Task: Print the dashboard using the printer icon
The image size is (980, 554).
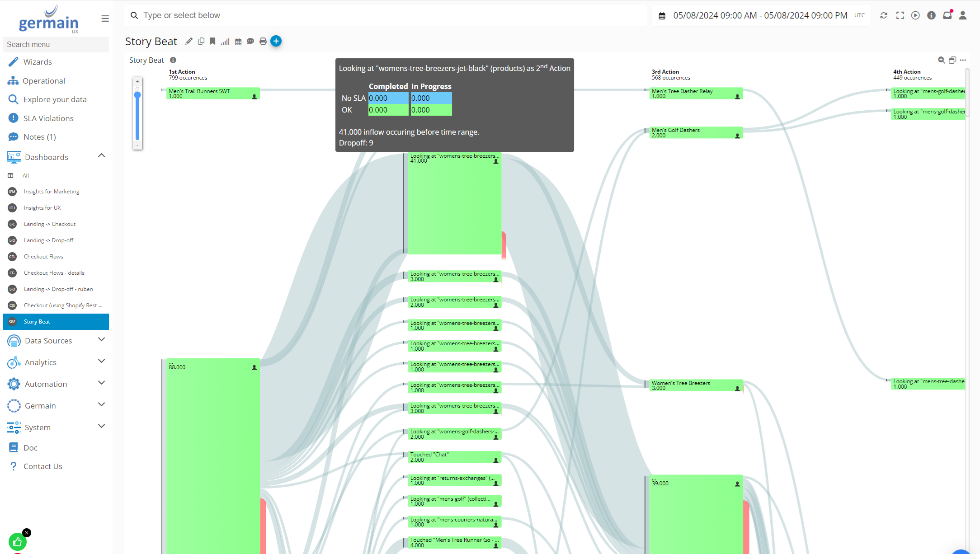Action: [x=263, y=41]
